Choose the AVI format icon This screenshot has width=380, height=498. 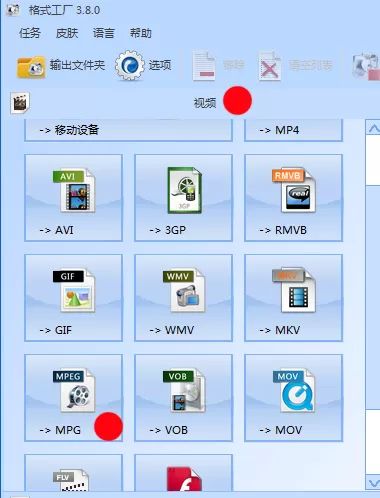coord(74,191)
